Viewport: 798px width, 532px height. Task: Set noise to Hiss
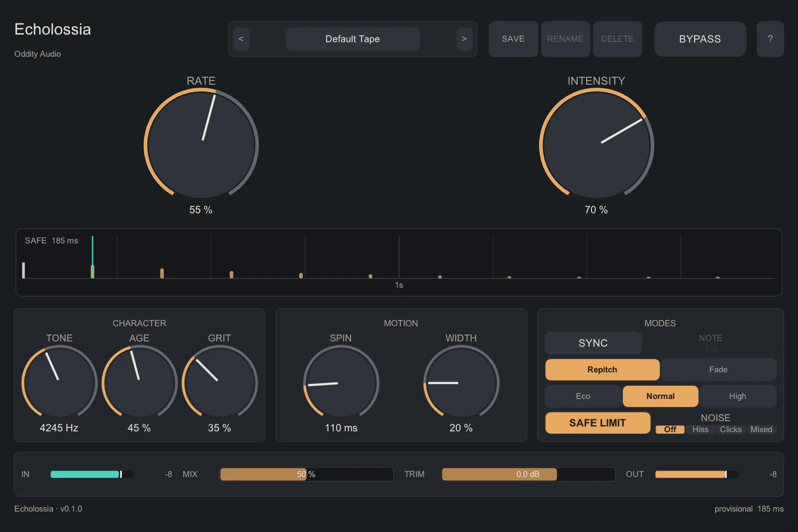pos(700,429)
